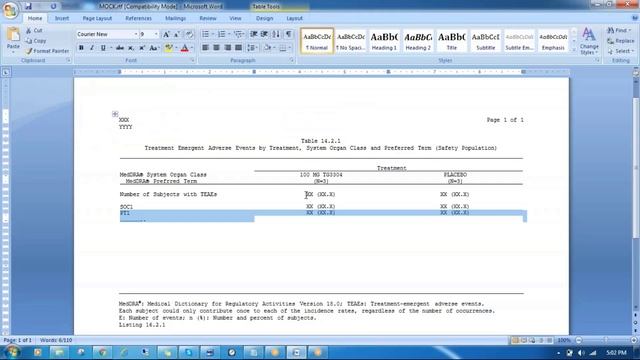
Task: Click the Clear Formatting icon
Action: point(189,34)
